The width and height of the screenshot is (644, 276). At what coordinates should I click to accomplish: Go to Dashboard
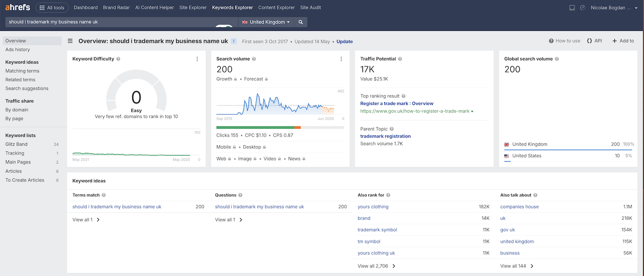click(x=86, y=8)
